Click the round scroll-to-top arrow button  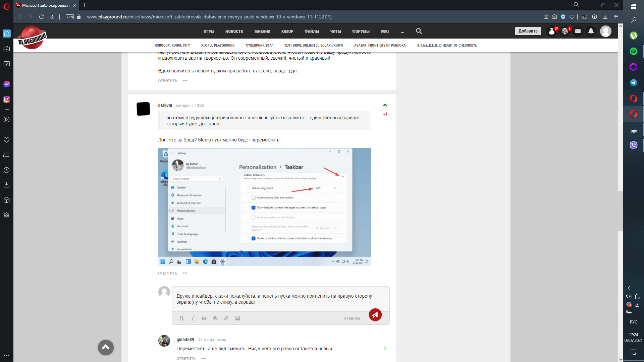tap(106, 347)
